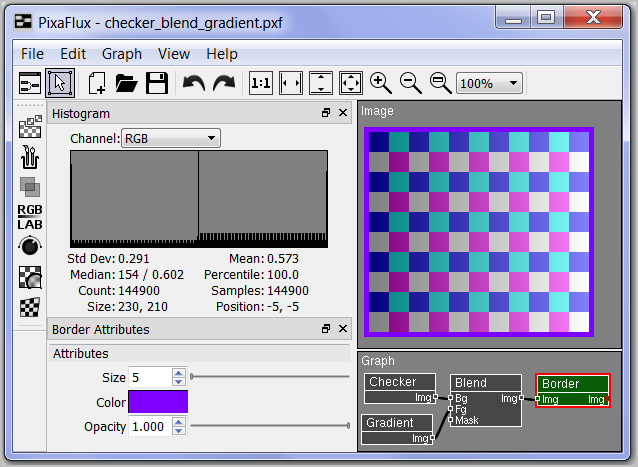
Task: Click the New document icon
Action: pyautogui.click(x=97, y=83)
